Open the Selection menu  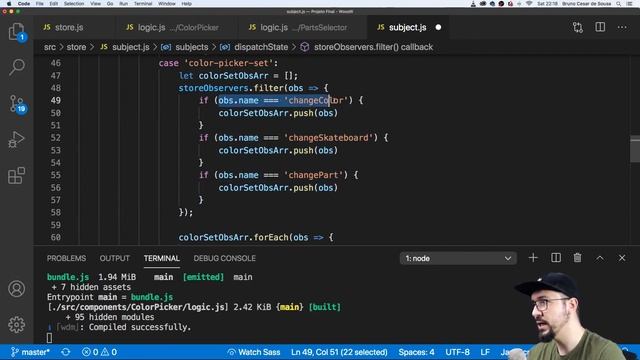[x=74, y=3]
